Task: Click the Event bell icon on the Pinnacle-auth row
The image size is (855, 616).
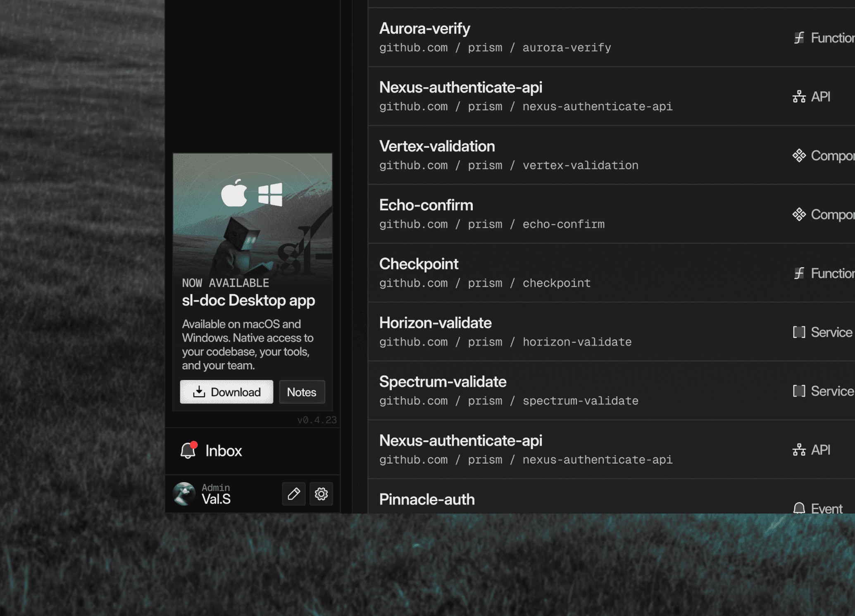Action: [x=799, y=508]
